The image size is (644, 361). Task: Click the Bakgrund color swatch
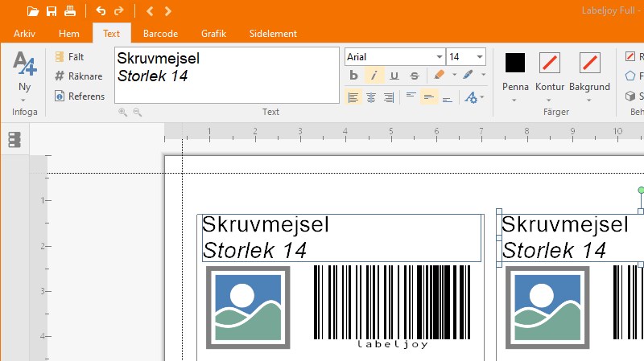tap(590, 63)
